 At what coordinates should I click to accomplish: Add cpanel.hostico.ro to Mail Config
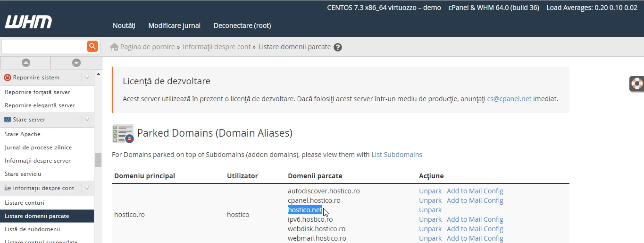475,200
